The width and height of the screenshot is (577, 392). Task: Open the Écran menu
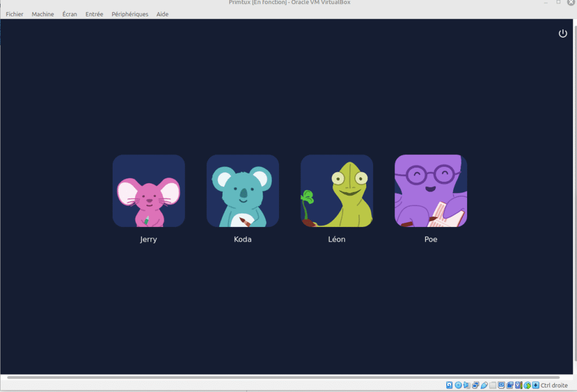70,14
